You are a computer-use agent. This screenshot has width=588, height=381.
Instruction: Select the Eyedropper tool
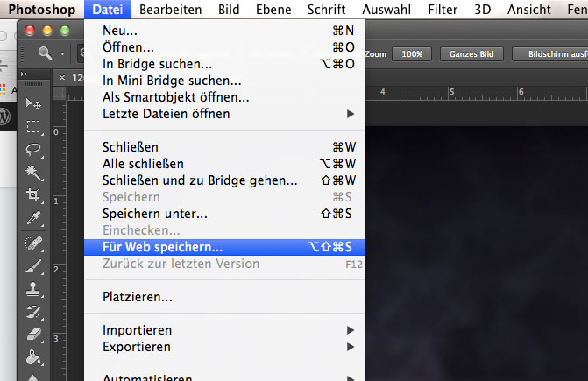[x=33, y=218]
